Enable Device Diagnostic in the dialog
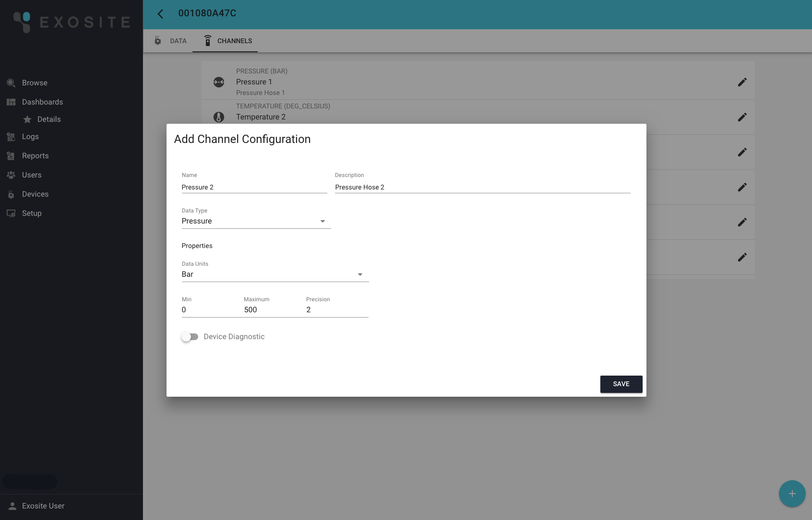This screenshot has height=520, width=812. (x=190, y=336)
